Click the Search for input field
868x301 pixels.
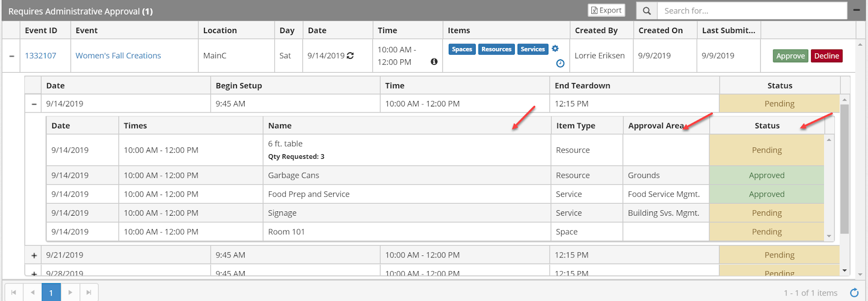tap(751, 11)
